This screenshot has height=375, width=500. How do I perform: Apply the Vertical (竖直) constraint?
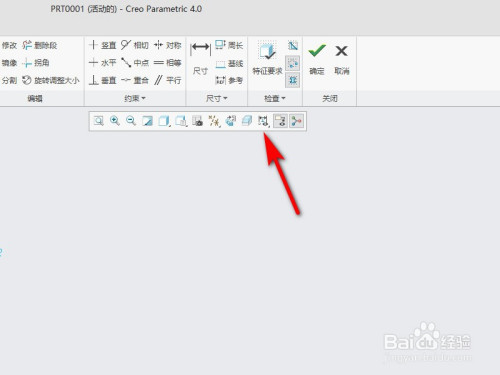click(x=103, y=45)
